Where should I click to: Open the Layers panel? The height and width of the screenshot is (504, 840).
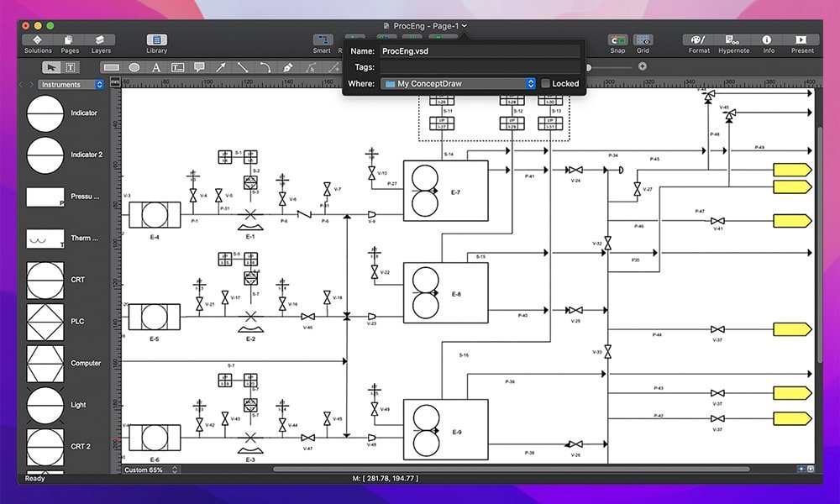point(101,40)
